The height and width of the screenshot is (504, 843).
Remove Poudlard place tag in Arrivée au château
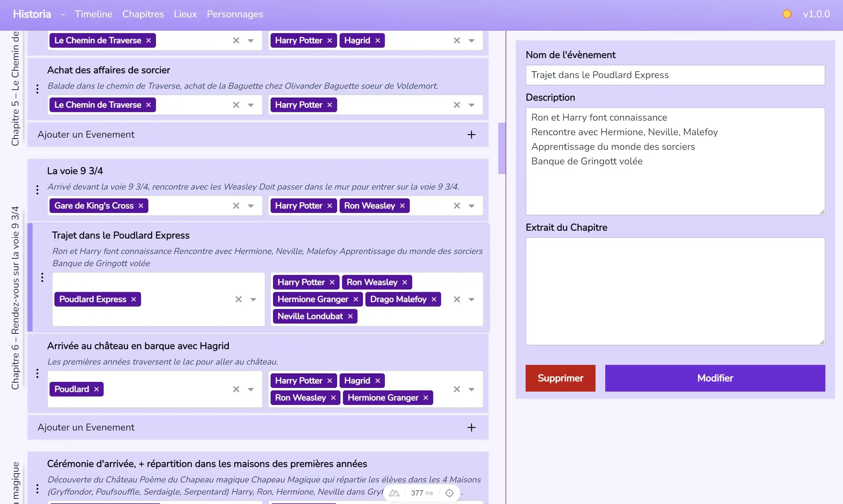pyautogui.click(x=96, y=389)
